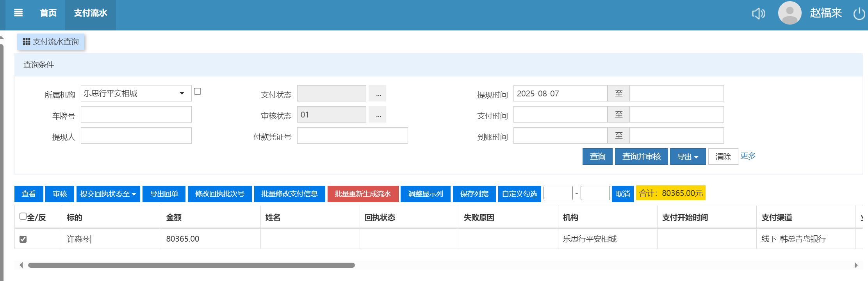Click the 查看 button
Screen dimensions: 868x281
tap(29, 194)
